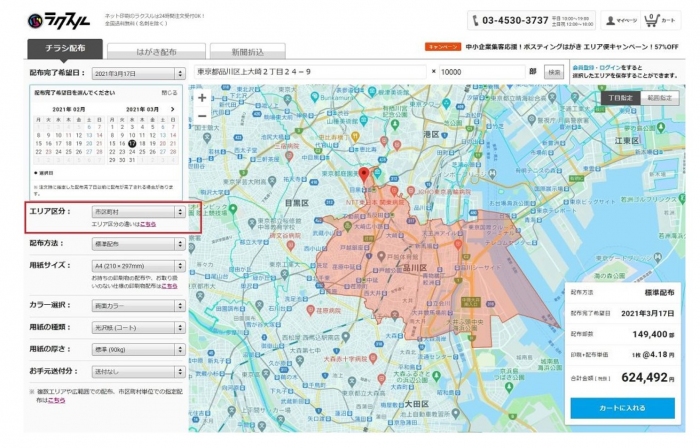The image size is (700, 448).
Task: Switch to 範囲指定 selection mode
Action: coord(660,98)
